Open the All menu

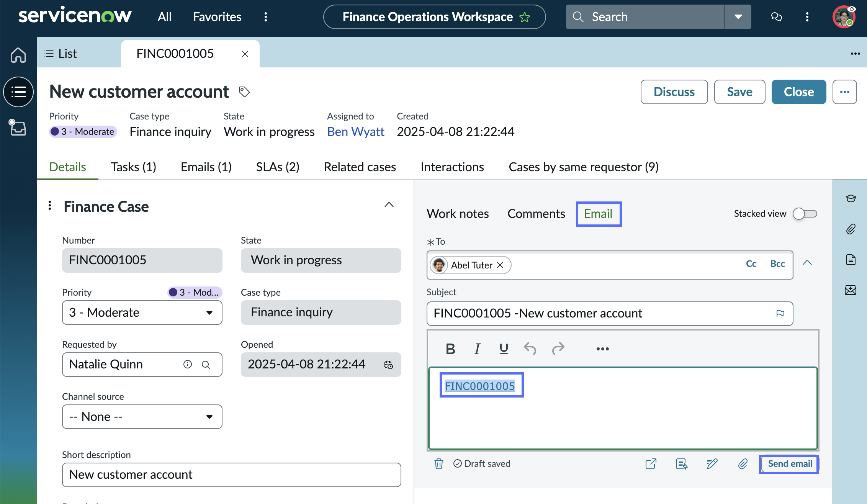point(165,17)
